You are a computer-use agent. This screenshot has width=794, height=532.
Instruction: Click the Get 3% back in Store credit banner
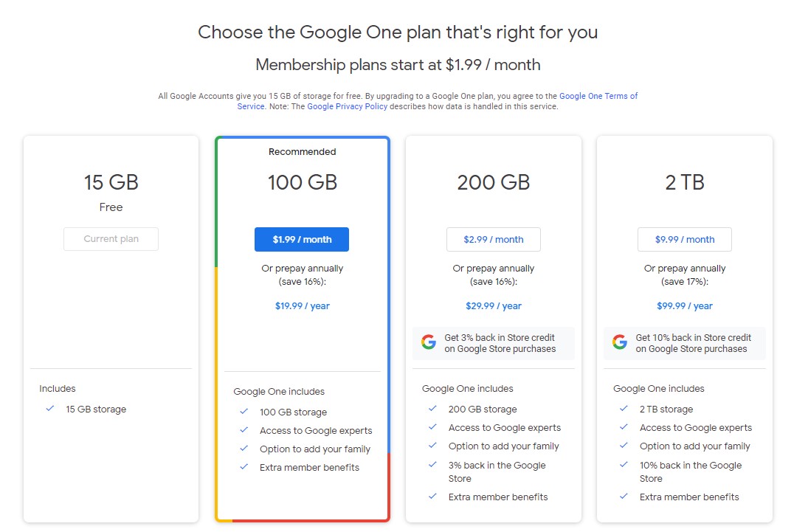click(493, 343)
